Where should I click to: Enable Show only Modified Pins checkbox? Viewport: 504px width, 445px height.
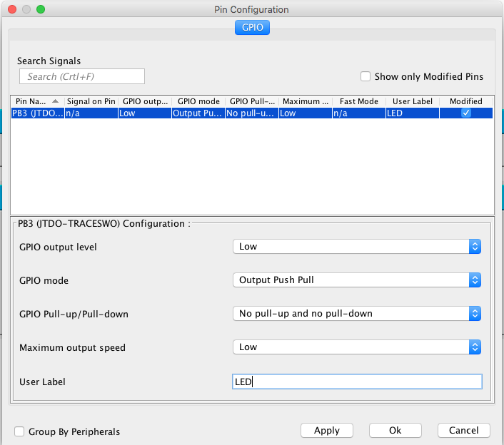pos(366,76)
